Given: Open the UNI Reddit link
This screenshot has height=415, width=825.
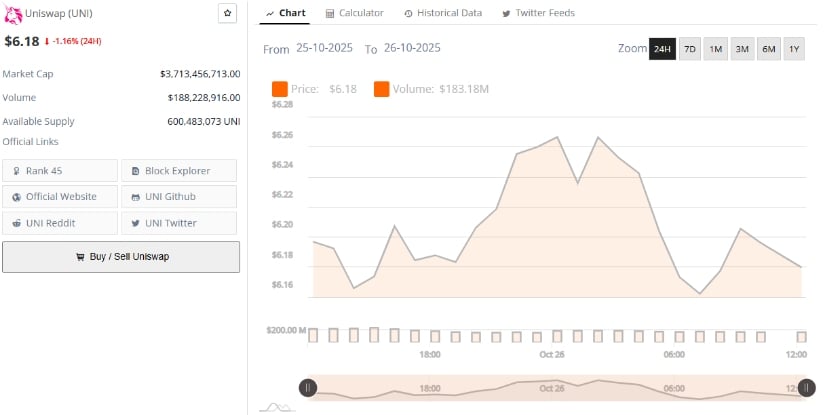Looking at the screenshot, I should pyautogui.click(x=60, y=223).
